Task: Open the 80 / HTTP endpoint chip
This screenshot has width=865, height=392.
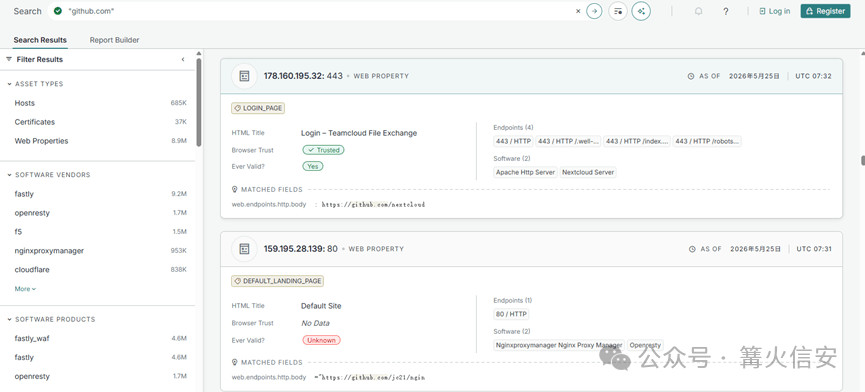Action: 511,314
